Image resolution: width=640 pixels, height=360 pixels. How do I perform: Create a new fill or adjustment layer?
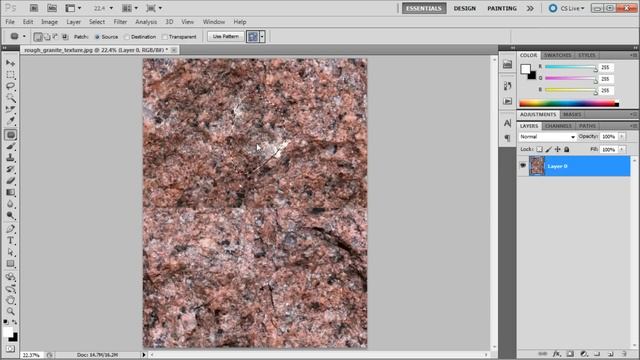(584, 354)
